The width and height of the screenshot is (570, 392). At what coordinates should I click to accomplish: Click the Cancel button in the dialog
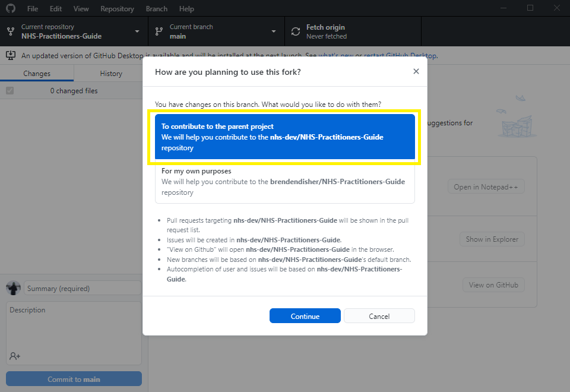pyautogui.click(x=379, y=316)
